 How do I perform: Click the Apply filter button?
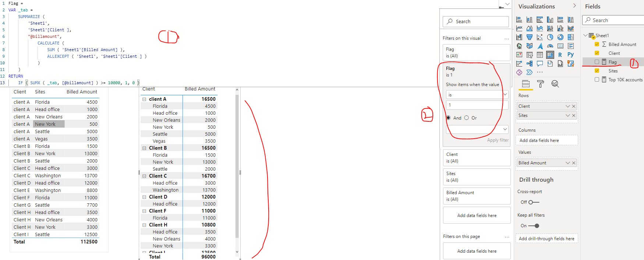pyautogui.click(x=498, y=140)
